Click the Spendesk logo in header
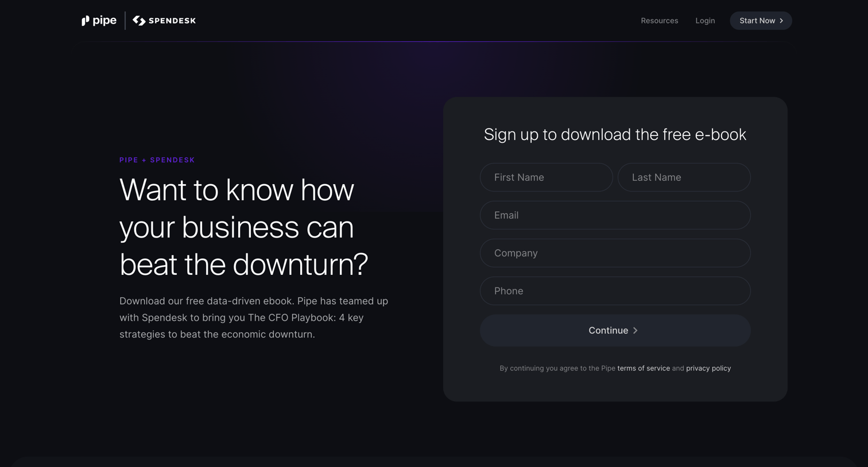 tap(164, 21)
